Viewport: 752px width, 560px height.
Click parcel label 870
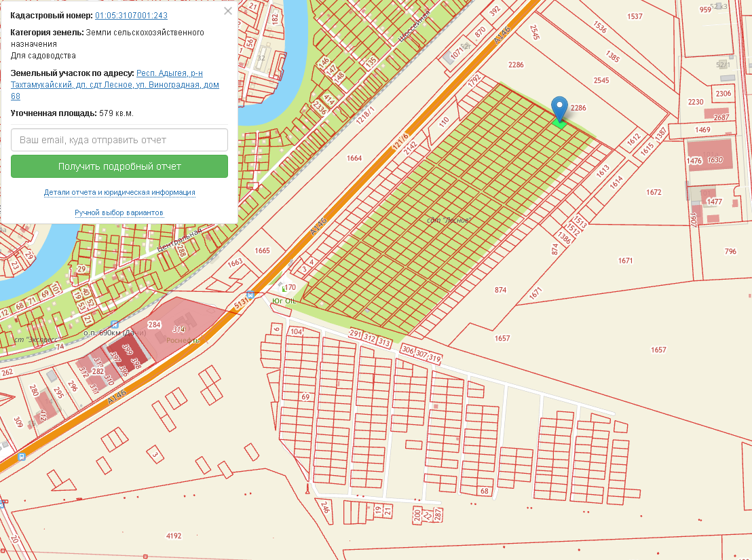[x=480, y=32]
